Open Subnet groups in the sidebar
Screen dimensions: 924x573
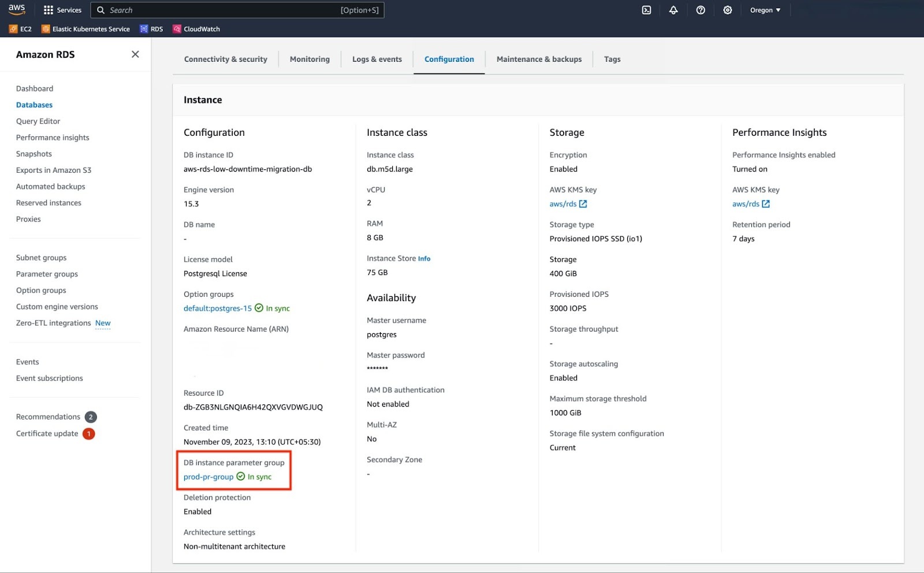41,258
